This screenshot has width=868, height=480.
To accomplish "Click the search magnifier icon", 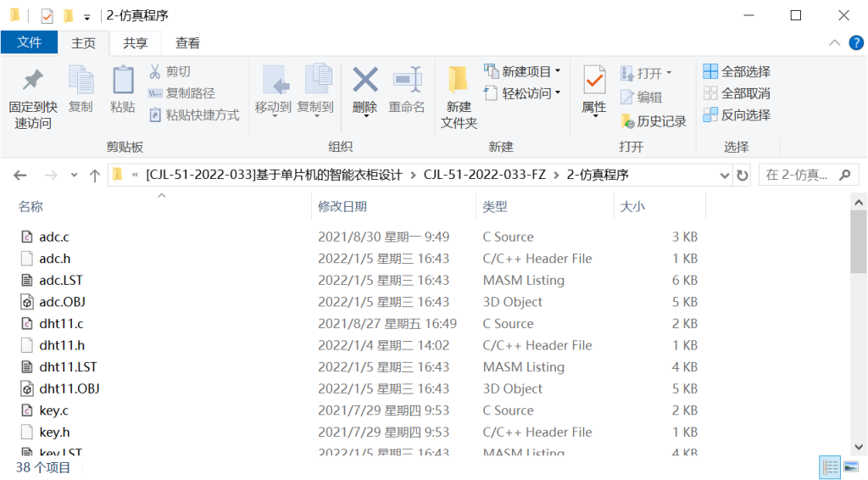I will pyautogui.click(x=845, y=176).
